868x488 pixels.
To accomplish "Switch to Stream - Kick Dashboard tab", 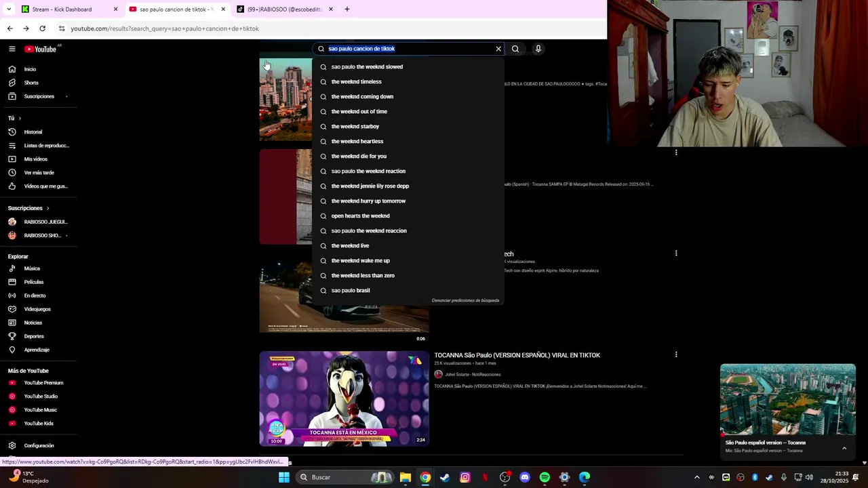I will (x=69, y=9).
